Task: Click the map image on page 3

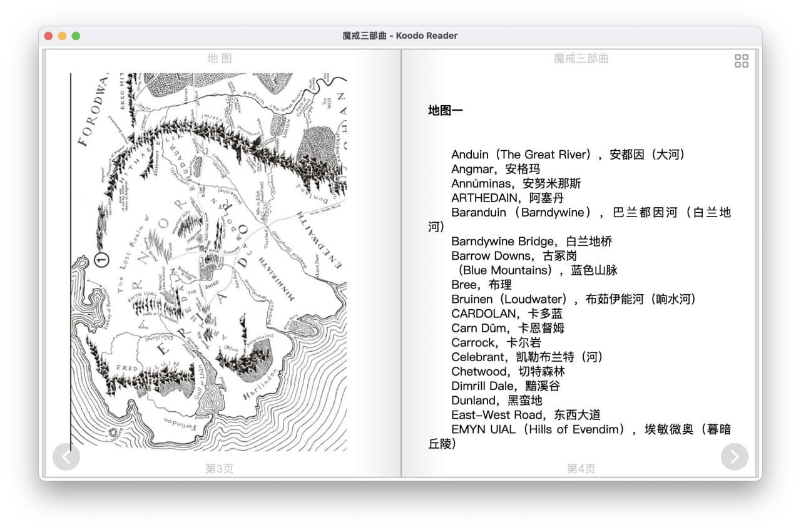Action: 208,262
